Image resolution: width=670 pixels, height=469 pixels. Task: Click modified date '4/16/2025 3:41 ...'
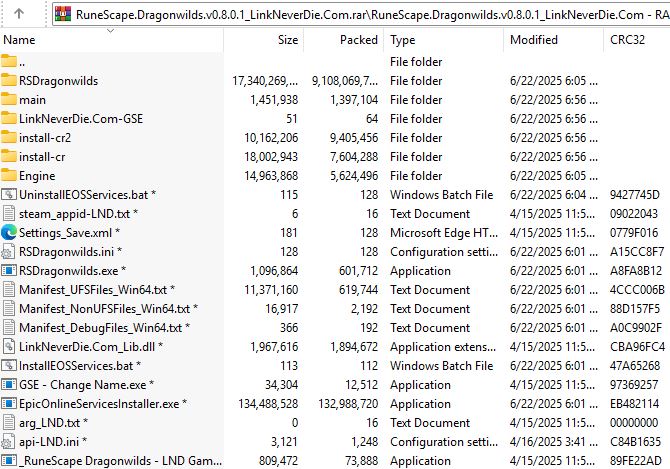coord(553,442)
